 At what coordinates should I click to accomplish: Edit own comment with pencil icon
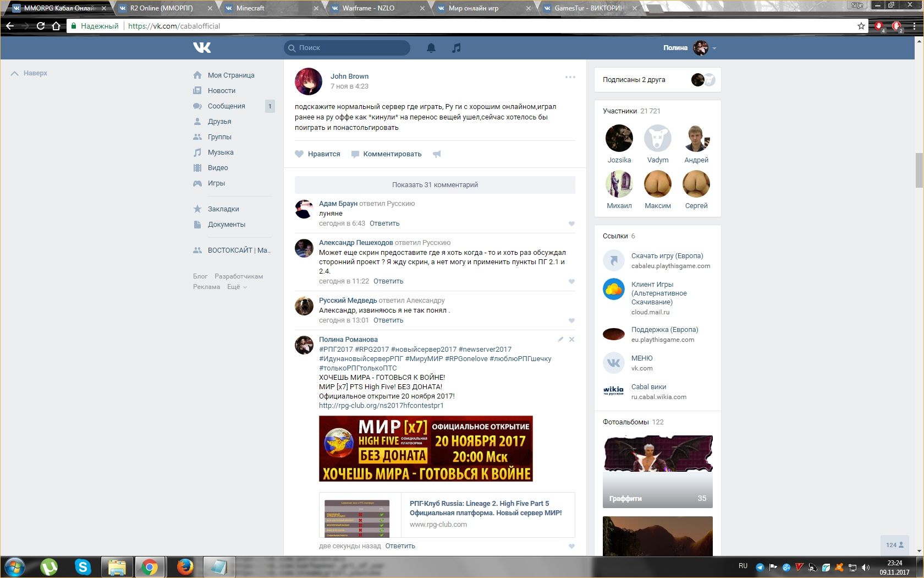(560, 340)
